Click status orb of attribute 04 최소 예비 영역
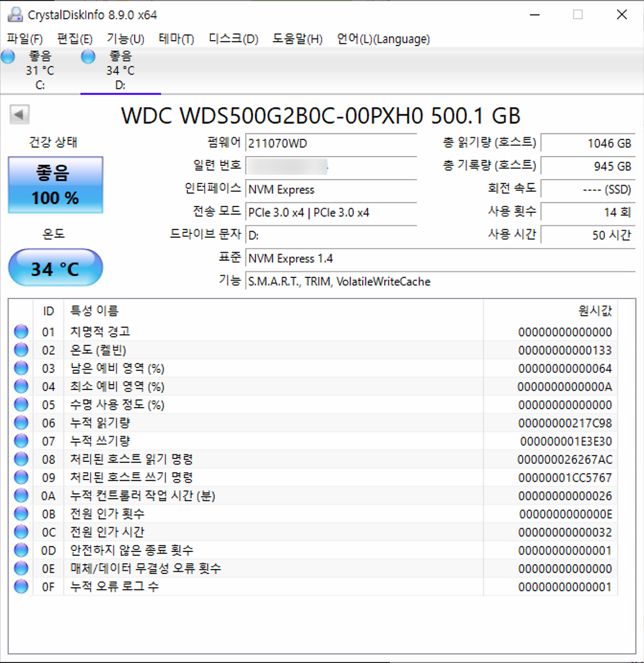Image resolution: width=644 pixels, height=663 pixels. click(x=21, y=386)
